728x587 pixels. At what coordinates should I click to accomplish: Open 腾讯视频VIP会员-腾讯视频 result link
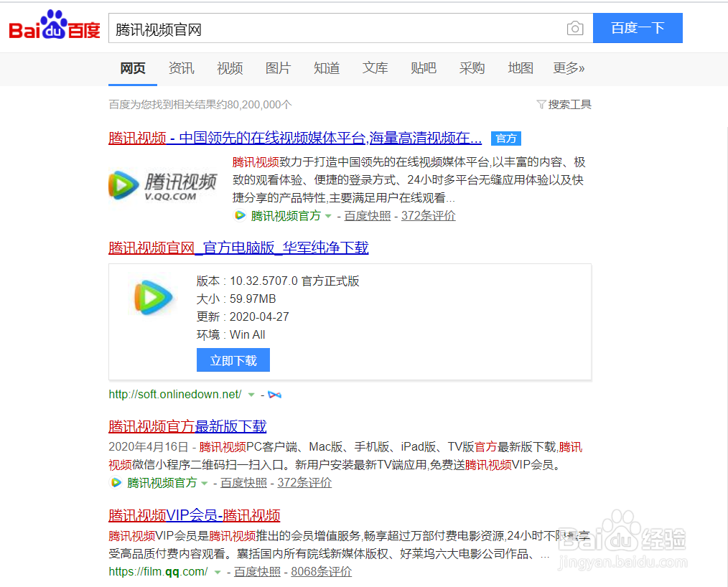[194, 515]
